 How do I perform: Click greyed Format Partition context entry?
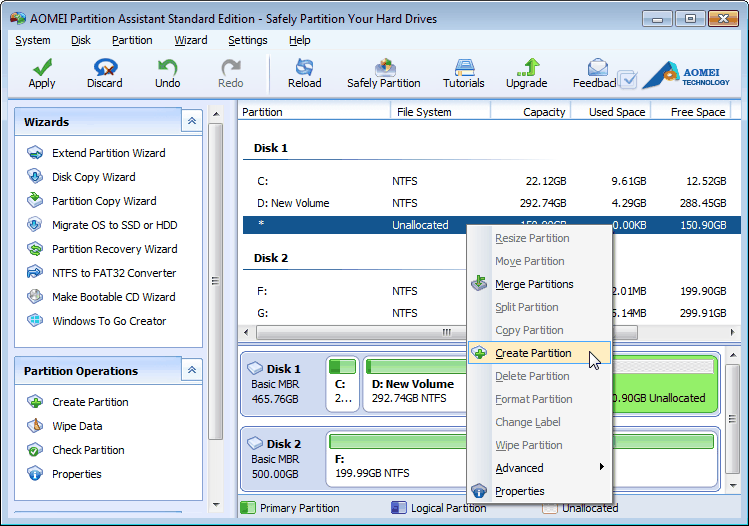(x=539, y=399)
